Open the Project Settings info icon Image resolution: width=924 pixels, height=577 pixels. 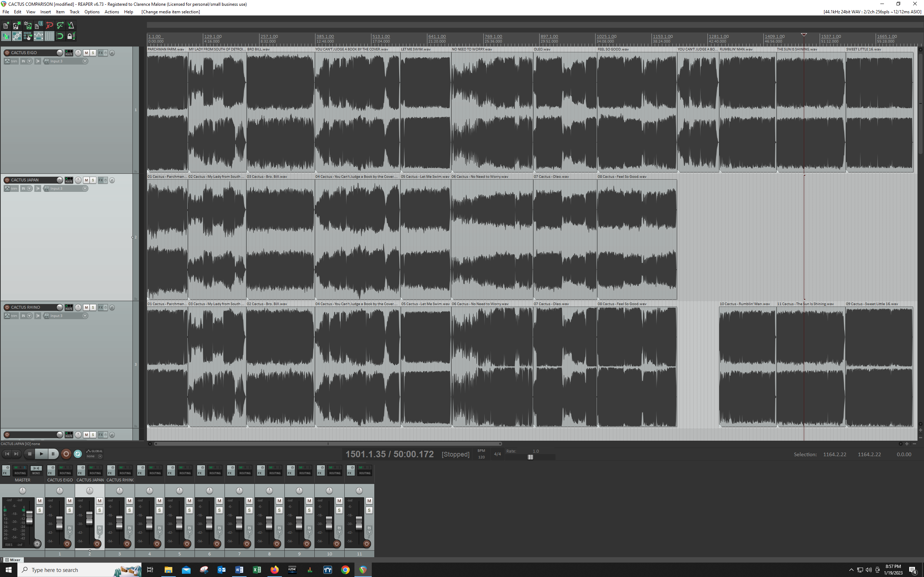(x=38, y=26)
